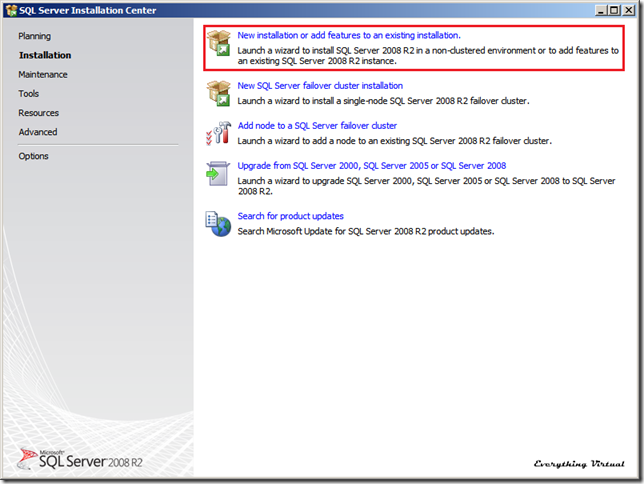Viewport: 644px width, 484px height.
Task: Open the Tools section
Action: pos(29,94)
